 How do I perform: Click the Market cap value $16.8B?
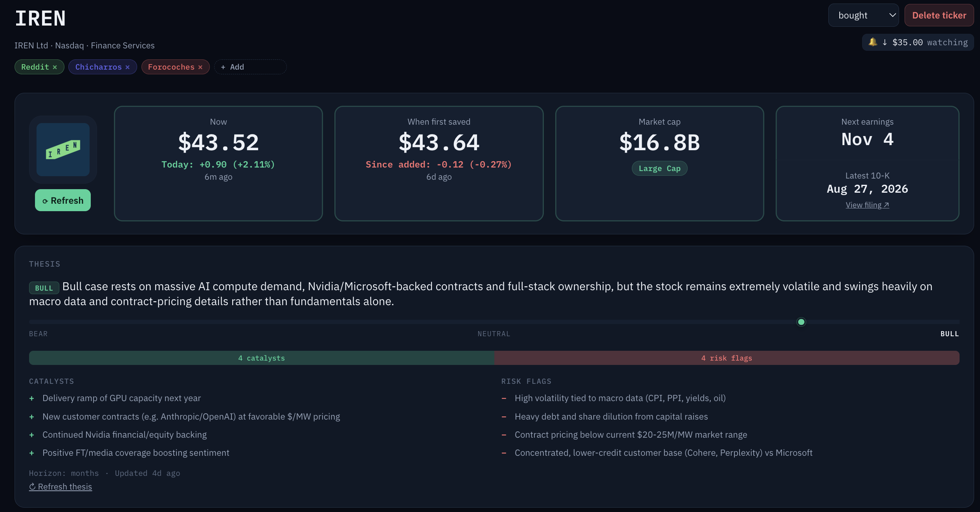click(x=659, y=142)
